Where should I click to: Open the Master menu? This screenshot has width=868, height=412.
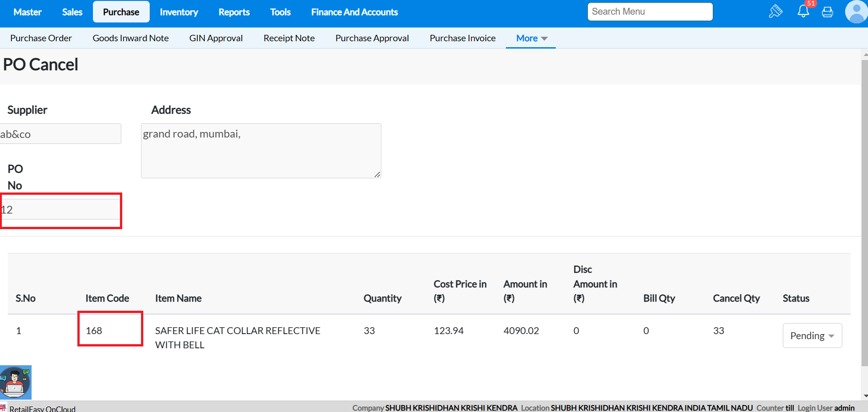pos(27,12)
